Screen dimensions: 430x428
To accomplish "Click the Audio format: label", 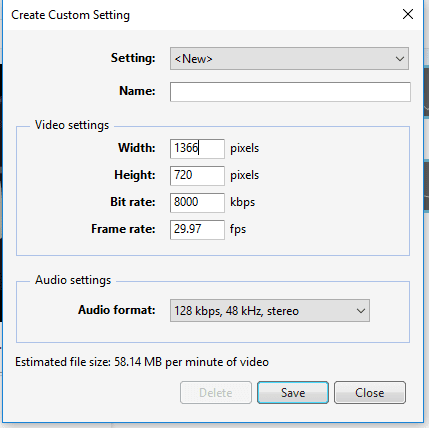I will pos(117,310).
